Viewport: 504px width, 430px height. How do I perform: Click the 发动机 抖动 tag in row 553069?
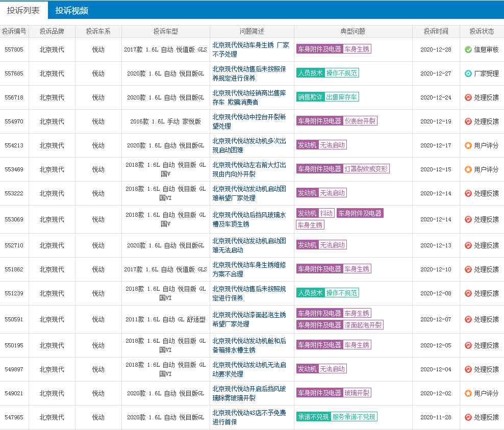tap(315, 213)
